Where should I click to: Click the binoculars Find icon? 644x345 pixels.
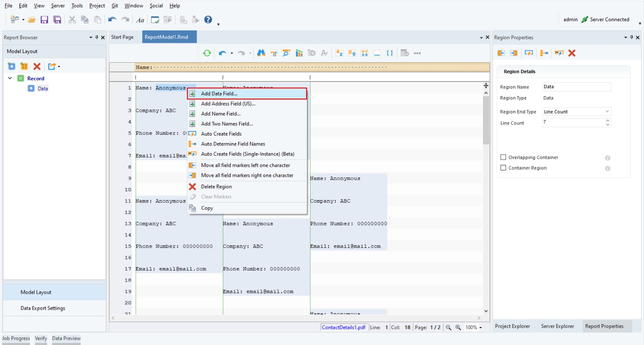tap(261, 53)
